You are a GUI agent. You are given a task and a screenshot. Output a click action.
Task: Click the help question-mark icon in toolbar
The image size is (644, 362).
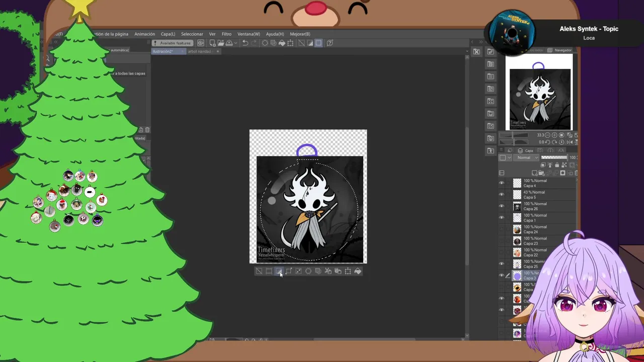tap(330, 43)
